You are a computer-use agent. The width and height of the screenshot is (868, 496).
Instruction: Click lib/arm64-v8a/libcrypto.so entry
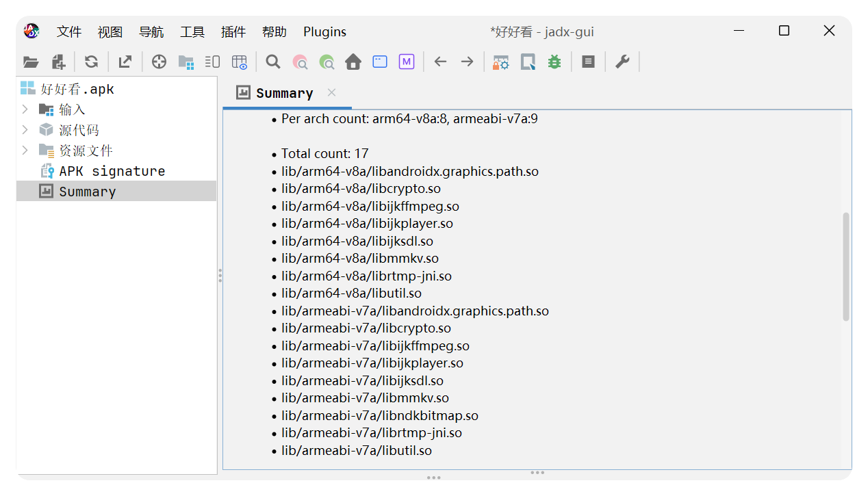(x=361, y=189)
